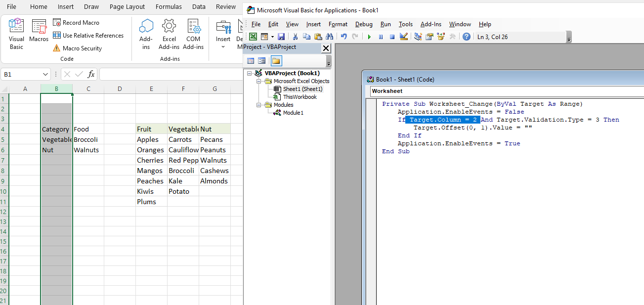Switch to the Formulas ribbon tab
The width and height of the screenshot is (644, 305).
(169, 7)
